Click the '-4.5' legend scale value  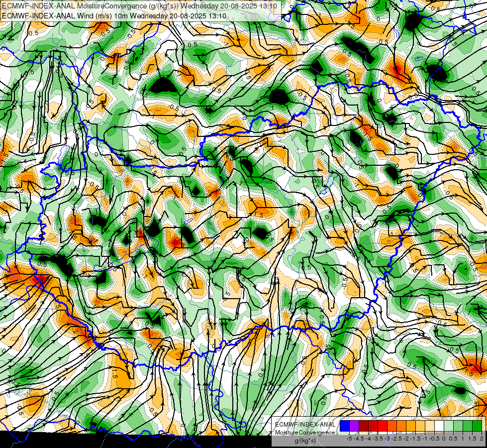(x=359, y=439)
